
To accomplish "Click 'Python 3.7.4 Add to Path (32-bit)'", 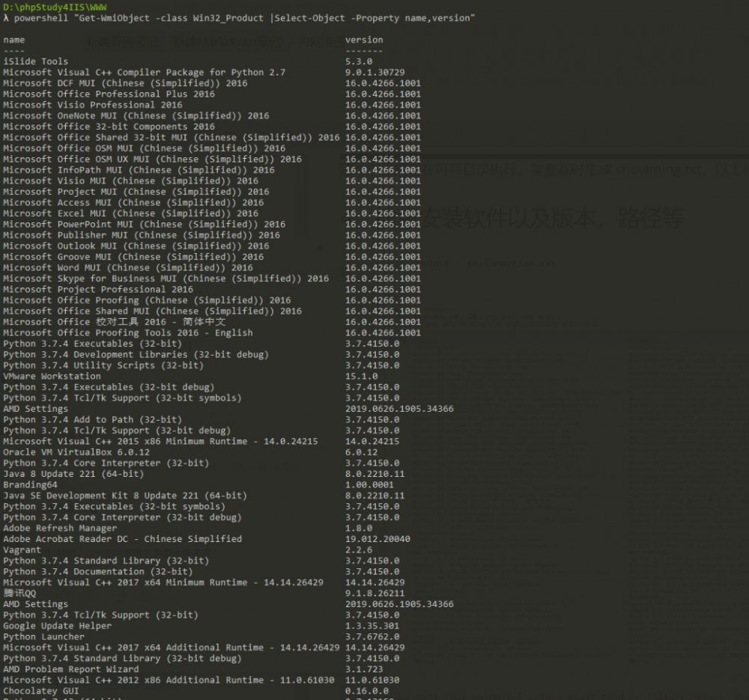I will [93, 420].
